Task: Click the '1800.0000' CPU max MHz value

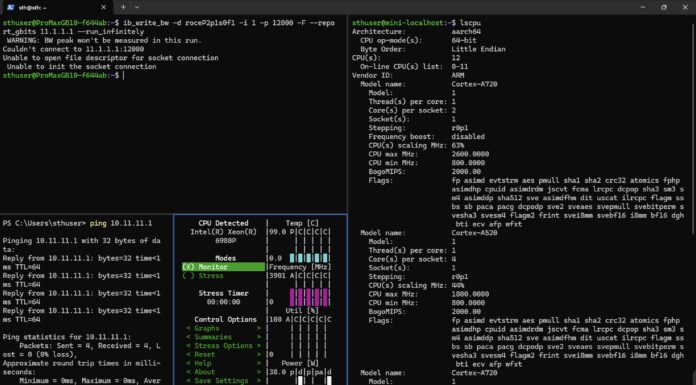Action: point(471,294)
